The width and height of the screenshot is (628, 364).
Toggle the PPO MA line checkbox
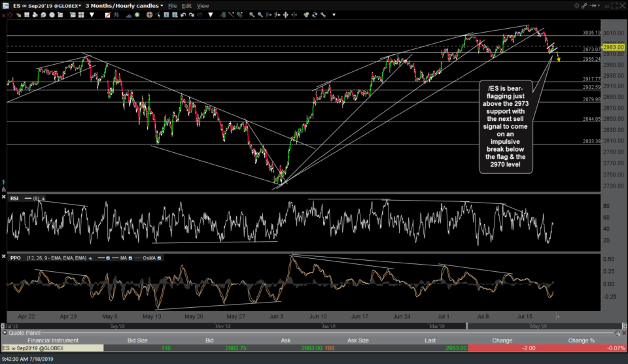(x=130, y=258)
